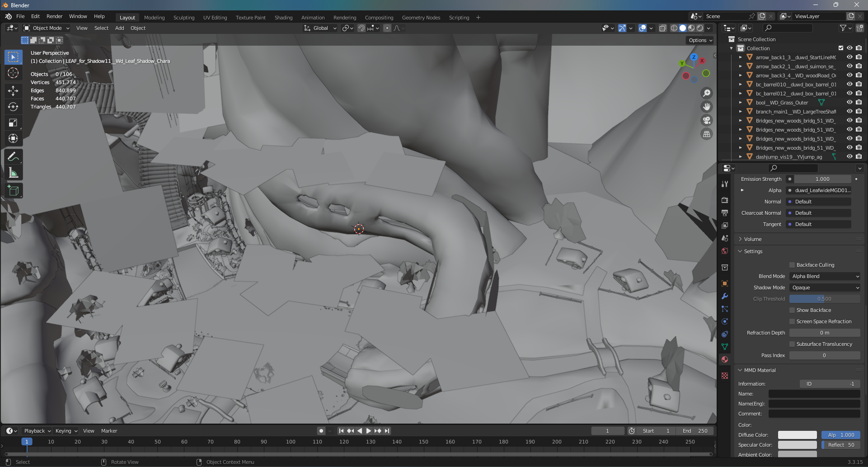Click the Diffuse Color swatch
Viewport: 868px width, 467px height.
(x=797, y=435)
